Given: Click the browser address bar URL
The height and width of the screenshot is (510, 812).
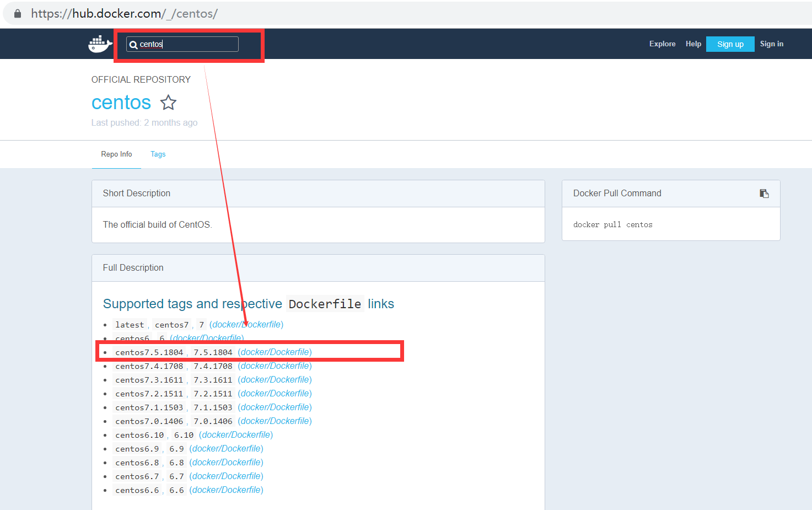Looking at the screenshot, I should pos(125,14).
